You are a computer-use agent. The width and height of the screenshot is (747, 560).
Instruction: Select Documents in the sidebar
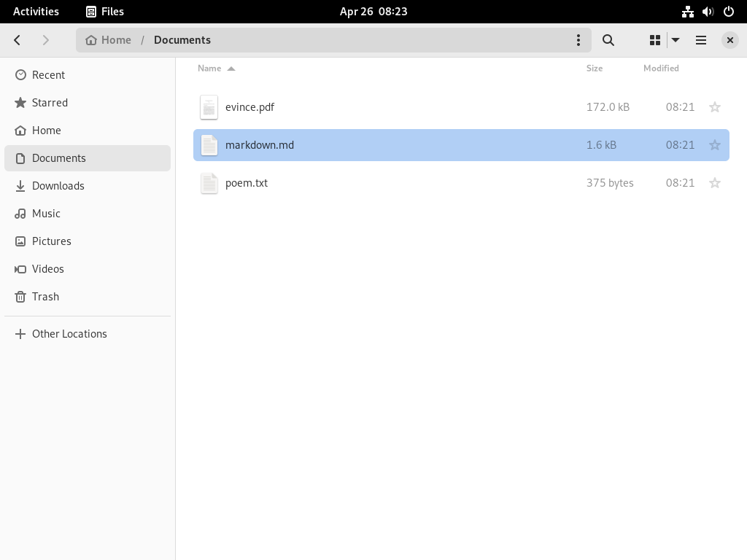coord(88,158)
